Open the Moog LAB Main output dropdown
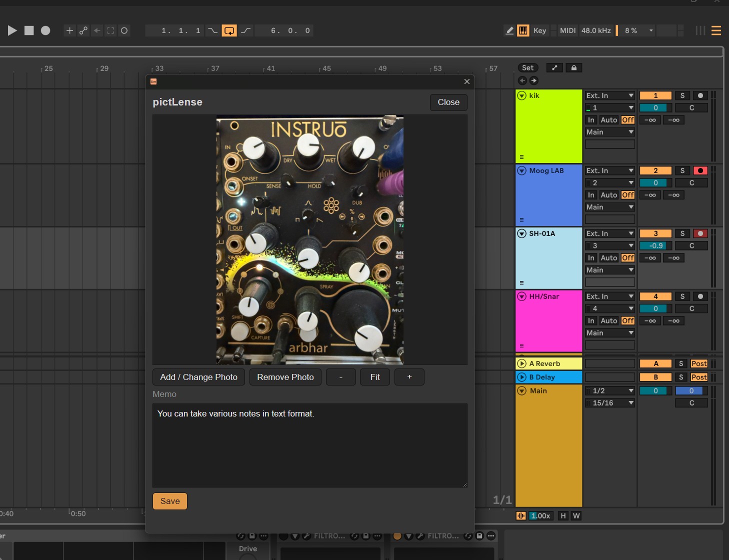The image size is (729, 560). (x=610, y=207)
